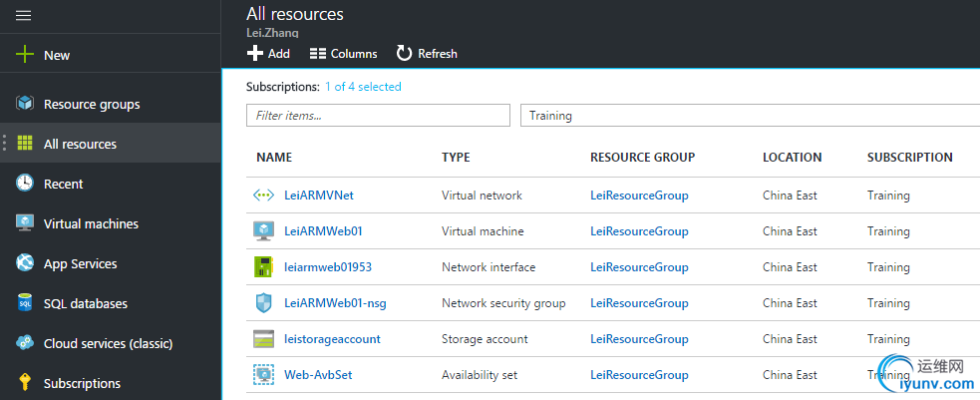The height and width of the screenshot is (400, 980).
Task: Click the 'Virtual machine' type cell
Action: click(483, 231)
